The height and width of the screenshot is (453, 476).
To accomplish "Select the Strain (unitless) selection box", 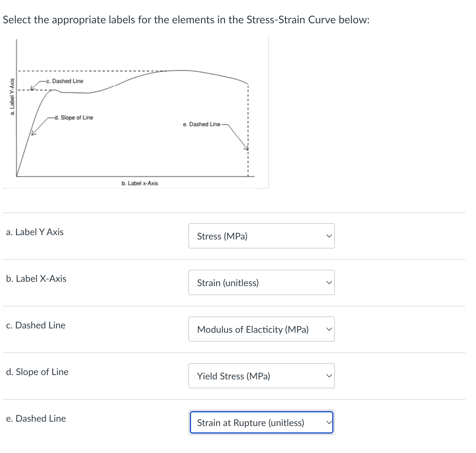I will pyautogui.click(x=261, y=282).
